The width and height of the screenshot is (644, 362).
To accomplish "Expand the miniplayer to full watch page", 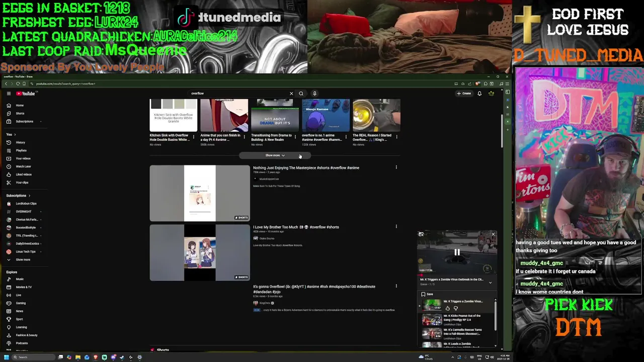I will (421, 234).
